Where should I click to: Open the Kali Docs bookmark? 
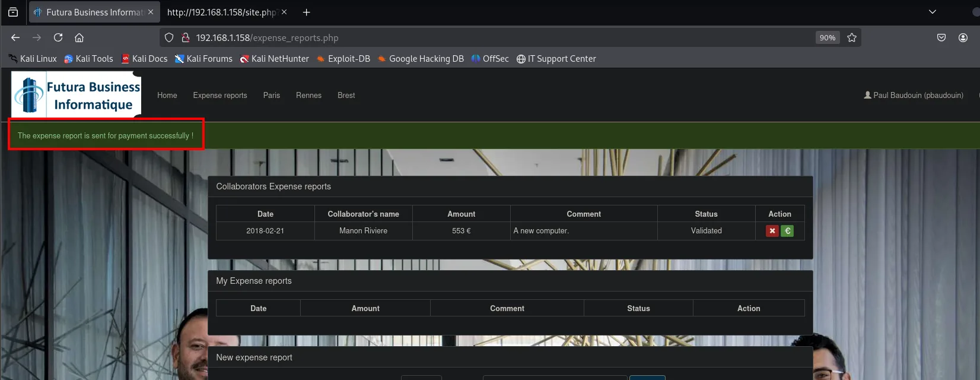144,59
